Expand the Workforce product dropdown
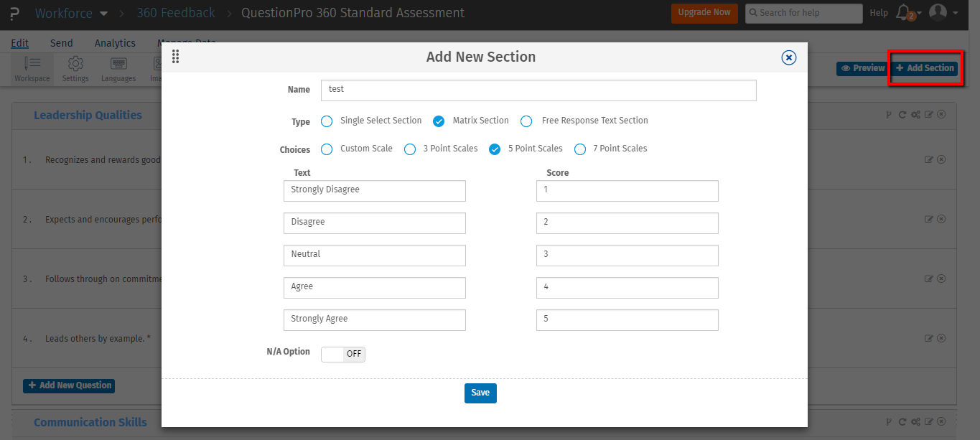The width and height of the screenshot is (980, 440). coord(104,14)
